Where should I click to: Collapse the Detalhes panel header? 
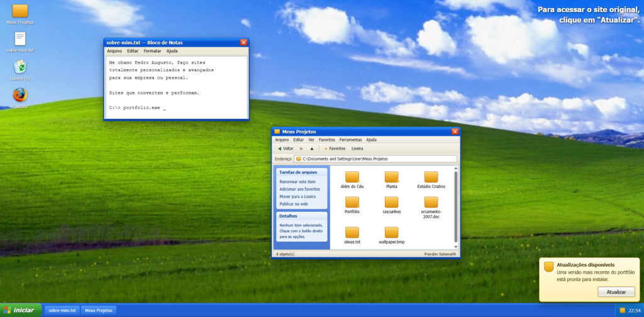pos(302,216)
